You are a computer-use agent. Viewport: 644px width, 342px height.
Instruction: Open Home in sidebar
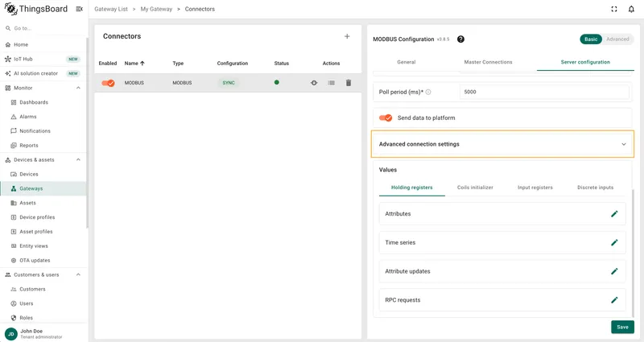(x=43, y=44)
